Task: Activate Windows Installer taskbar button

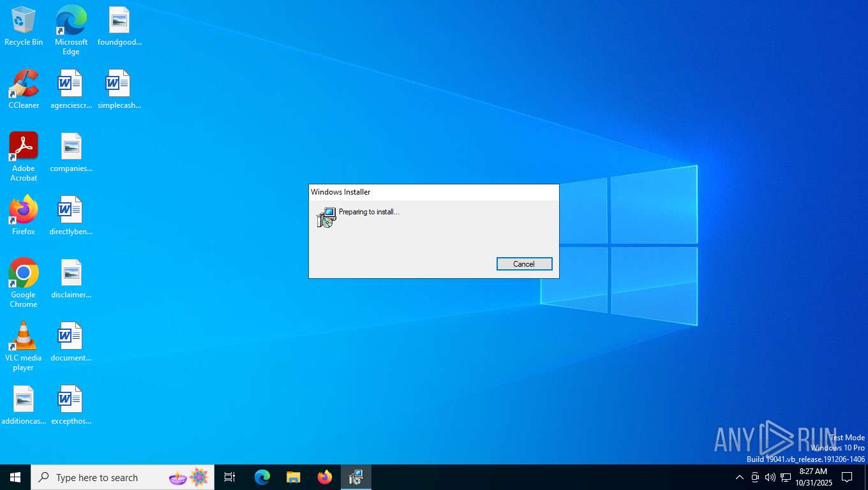Action: click(x=356, y=477)
